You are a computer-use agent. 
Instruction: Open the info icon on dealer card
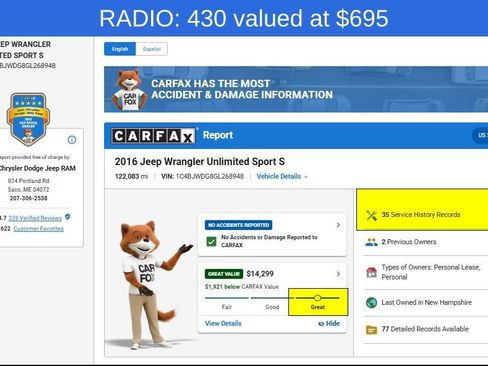(72, 140)
